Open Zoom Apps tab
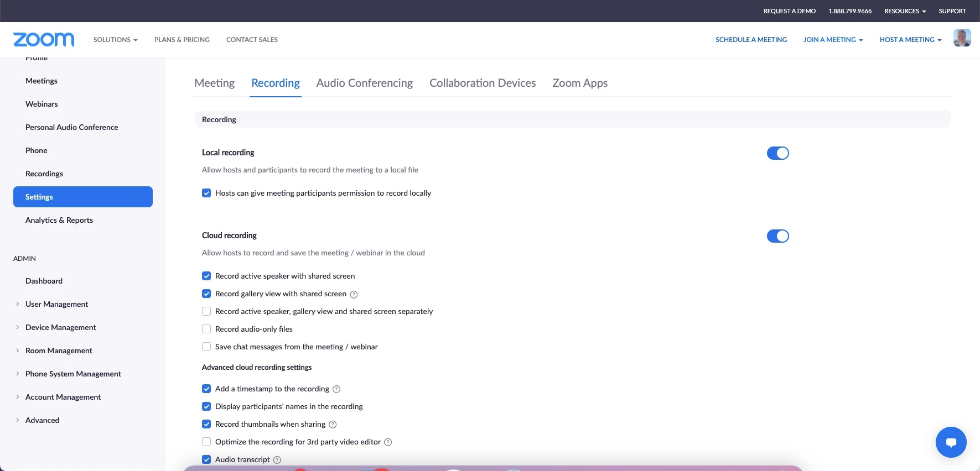 [580, 83]
